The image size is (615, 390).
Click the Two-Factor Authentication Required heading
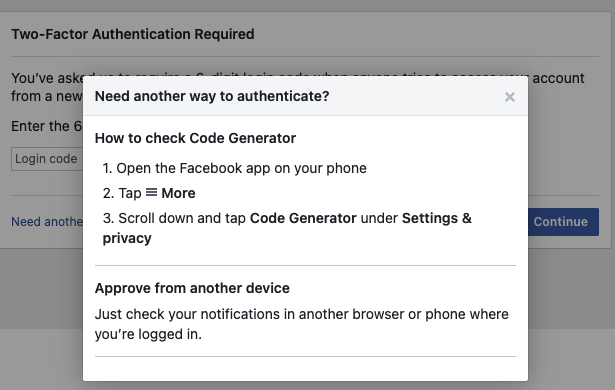133,34
